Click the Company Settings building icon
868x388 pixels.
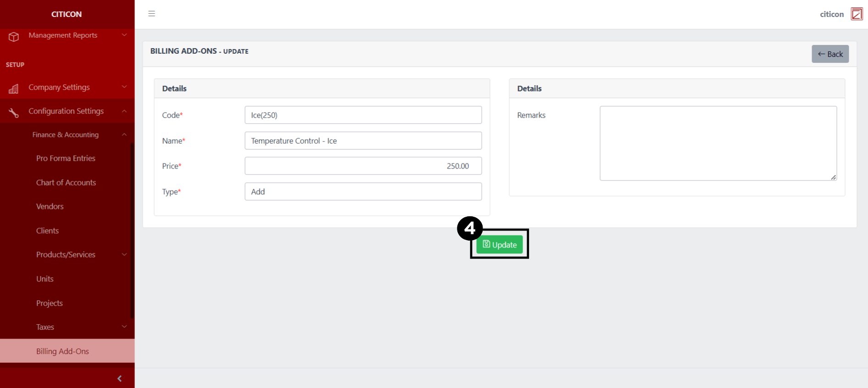pyautogui.click(x=14, y=89)
